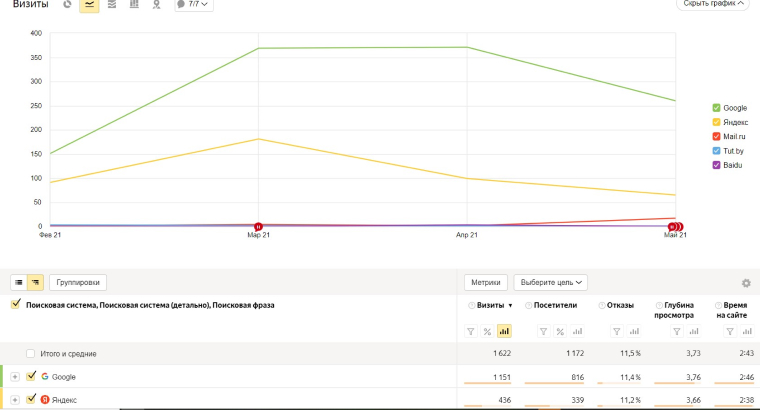Viewport: 760px width, 410px height.
Task: Open the Метрики button
Action: point(486,283)
